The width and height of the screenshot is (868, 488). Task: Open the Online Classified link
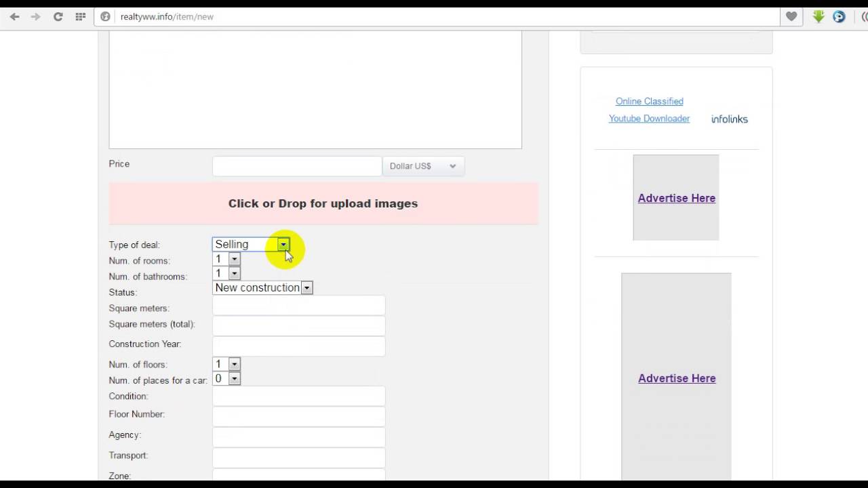[649, 101]
